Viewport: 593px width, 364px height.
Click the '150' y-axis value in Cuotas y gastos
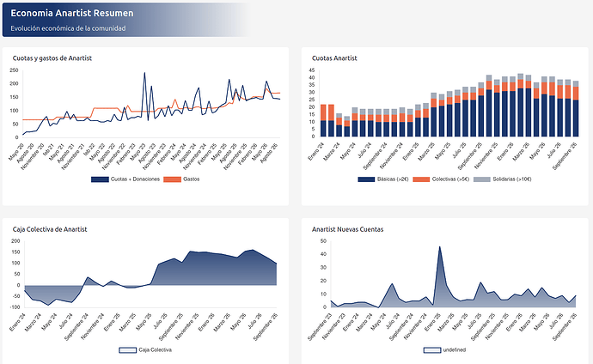coord(14,97)
